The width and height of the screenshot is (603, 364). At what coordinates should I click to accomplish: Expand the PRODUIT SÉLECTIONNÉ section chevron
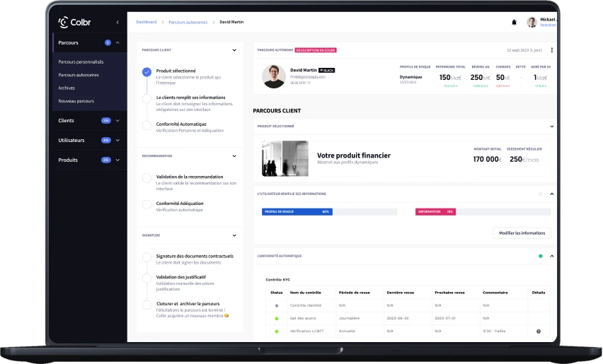552,127
